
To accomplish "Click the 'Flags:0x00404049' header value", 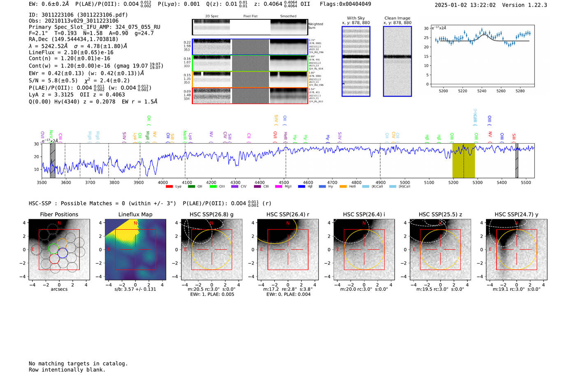I will coord(345,4).
